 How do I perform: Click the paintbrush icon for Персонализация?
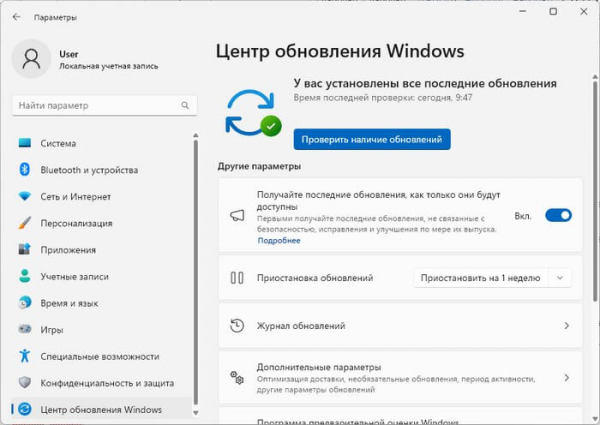pos(25,223)
